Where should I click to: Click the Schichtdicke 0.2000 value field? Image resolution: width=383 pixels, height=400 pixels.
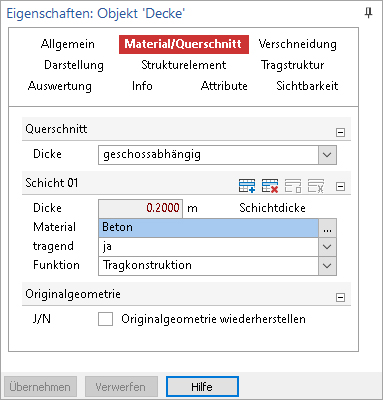(x=140, y=208)
